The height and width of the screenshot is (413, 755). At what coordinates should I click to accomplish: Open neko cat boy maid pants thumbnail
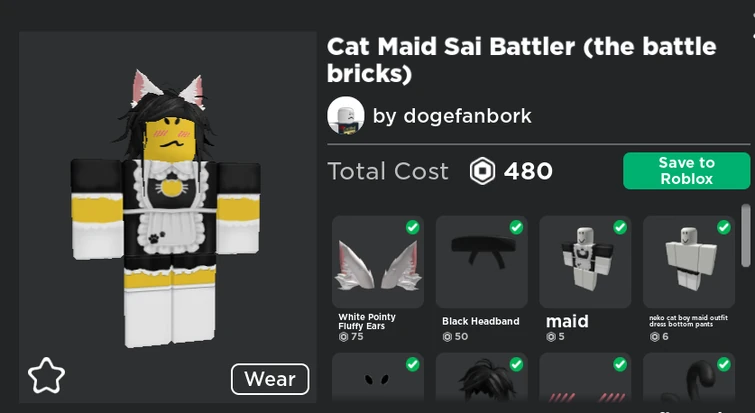tap(689, 262)
